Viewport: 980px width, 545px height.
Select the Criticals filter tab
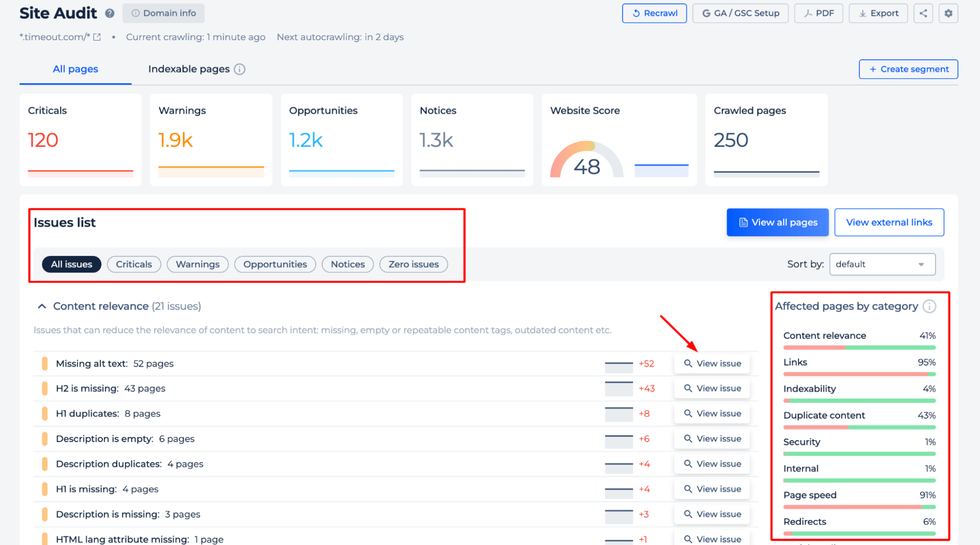(x=133, y=264)
